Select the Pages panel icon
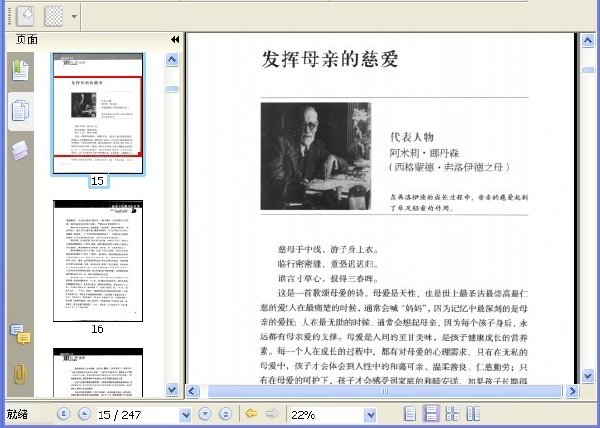Viewport: 600px width, 428px height. tap(20, 111)
